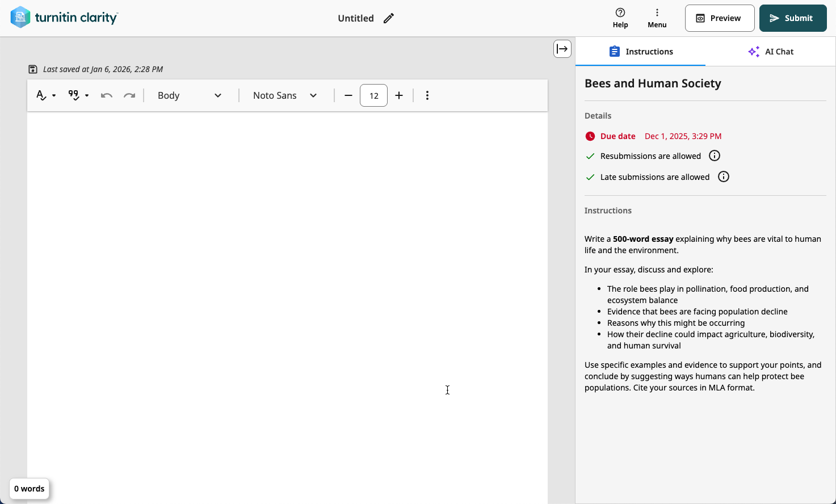Switch to the AI Chat tab
Image resolution: width=836 pixels, height=504 pixels.
click(771, 52)
